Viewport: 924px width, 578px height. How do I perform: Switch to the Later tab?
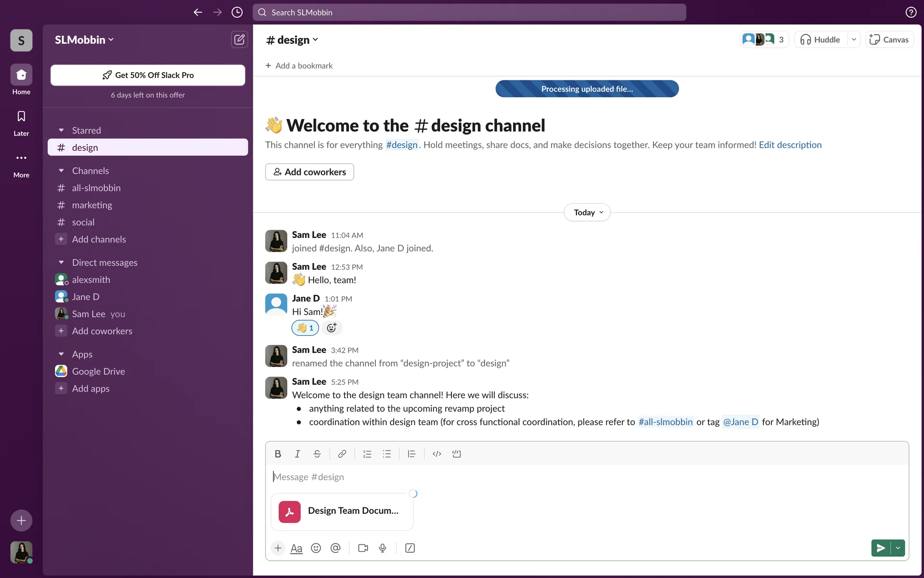[21, 122]
